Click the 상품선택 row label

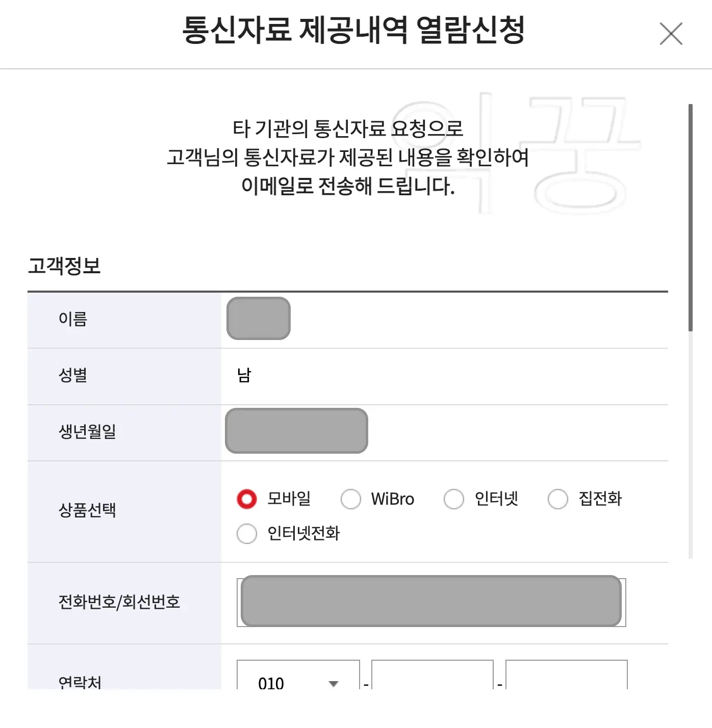[87, 510]
